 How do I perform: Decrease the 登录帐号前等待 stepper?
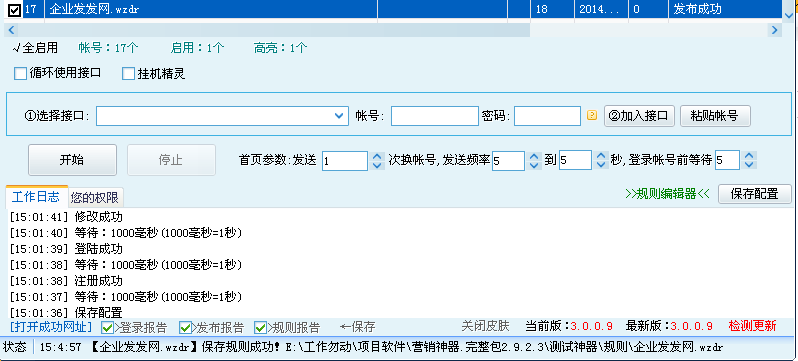coord(749,165)
